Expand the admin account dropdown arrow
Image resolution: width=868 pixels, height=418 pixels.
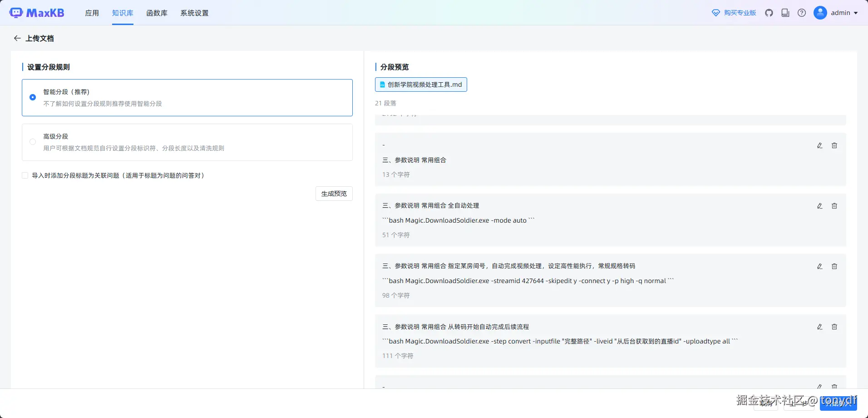click(x=856, y=13)
